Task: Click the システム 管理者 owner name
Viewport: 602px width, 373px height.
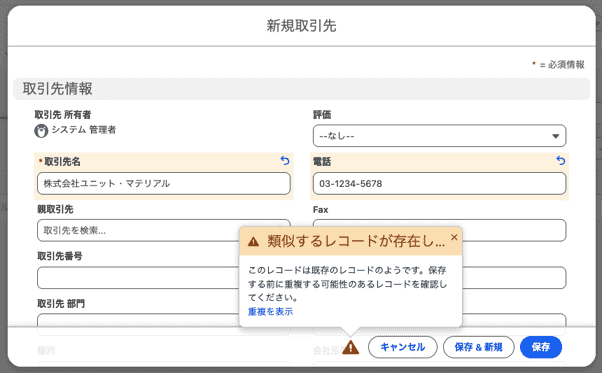Action: 84,130
